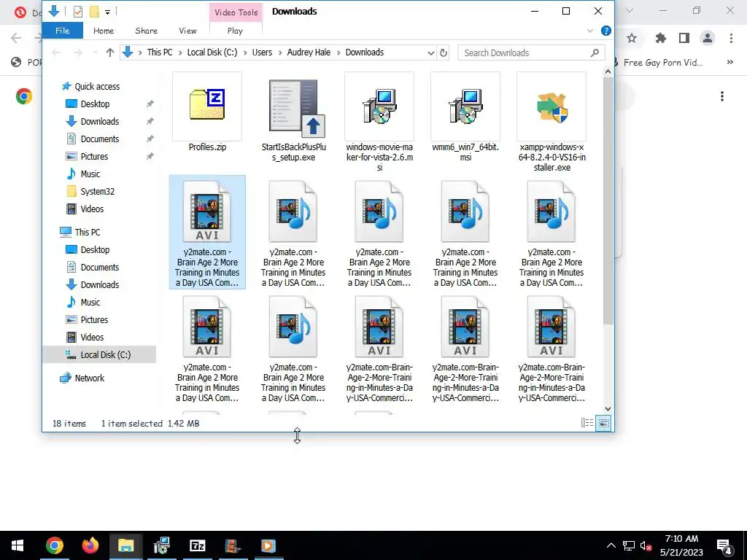This screenshot has width=747, height=560.
Task: Open recent locations dropdown arrow
Action: click(x=95, y=52)
